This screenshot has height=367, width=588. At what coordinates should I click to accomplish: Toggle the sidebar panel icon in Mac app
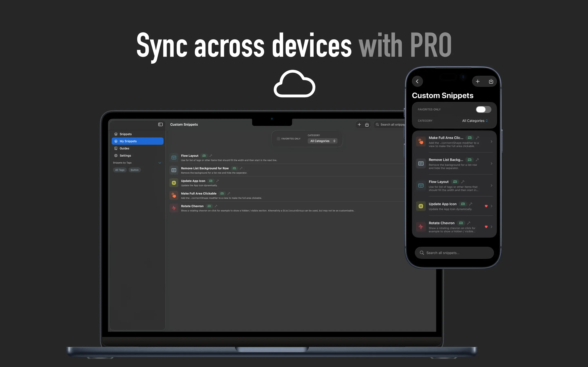point(160,124)
